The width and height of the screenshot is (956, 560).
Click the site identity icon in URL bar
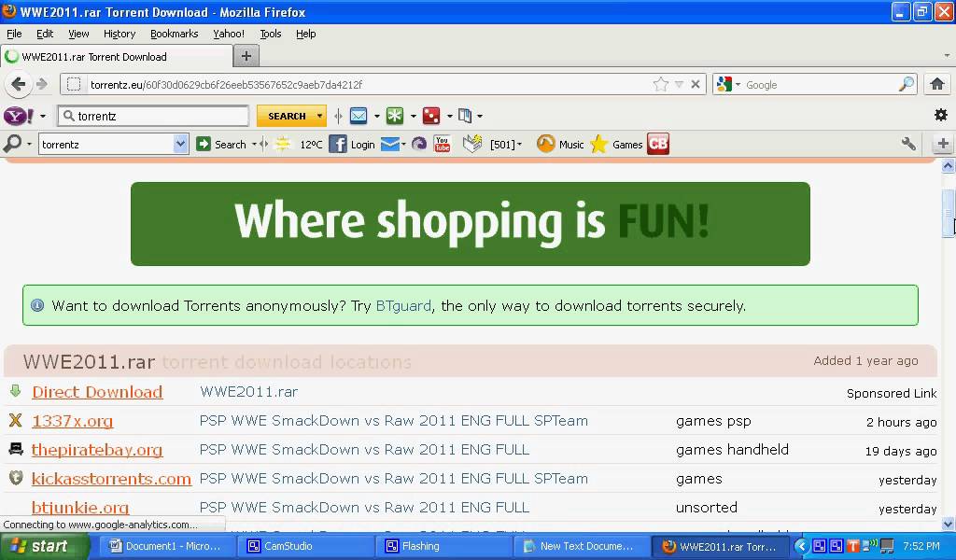pyautogui.click(x=74, y=84)
